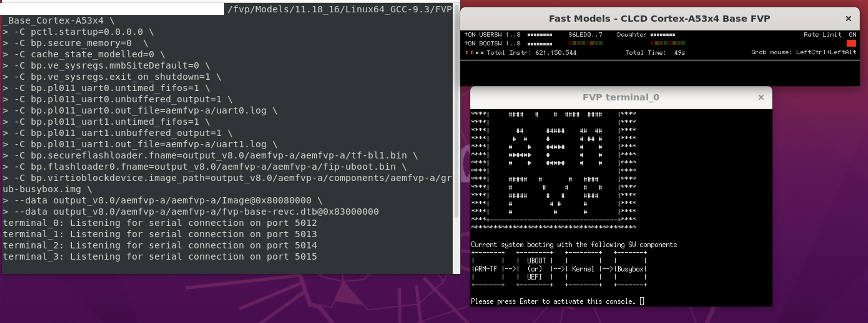Close the Fast Models CLCD window
Viewport: 868px width, 323px height.
tap(848, 19)
